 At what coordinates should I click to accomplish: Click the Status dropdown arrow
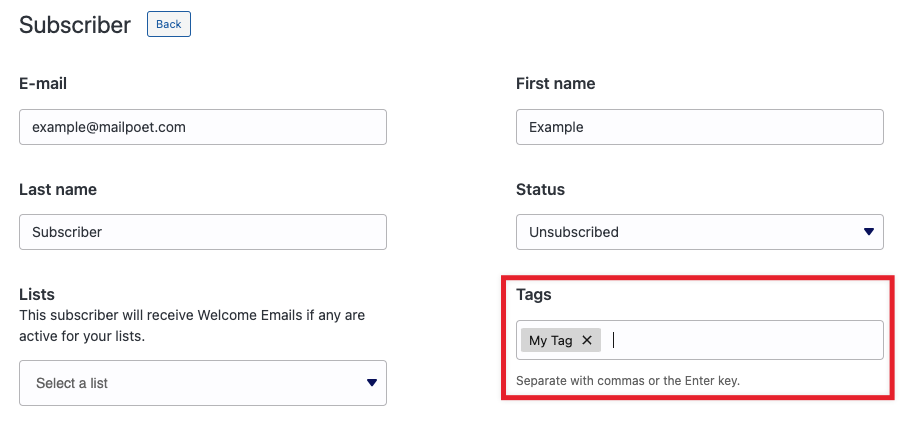pyautogui.click(x=868, y=232)
